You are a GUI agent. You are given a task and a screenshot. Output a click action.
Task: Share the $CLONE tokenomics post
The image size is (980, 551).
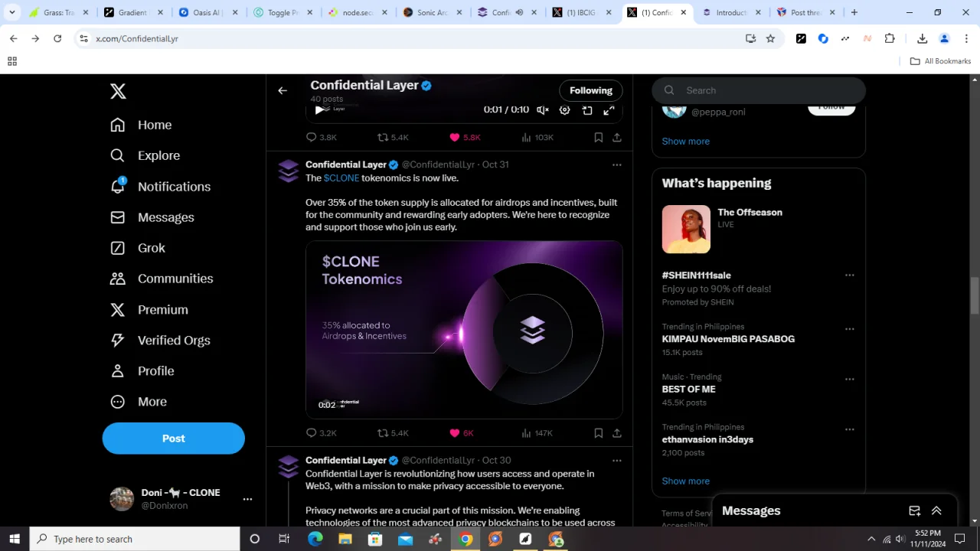(x=617, y=433)
